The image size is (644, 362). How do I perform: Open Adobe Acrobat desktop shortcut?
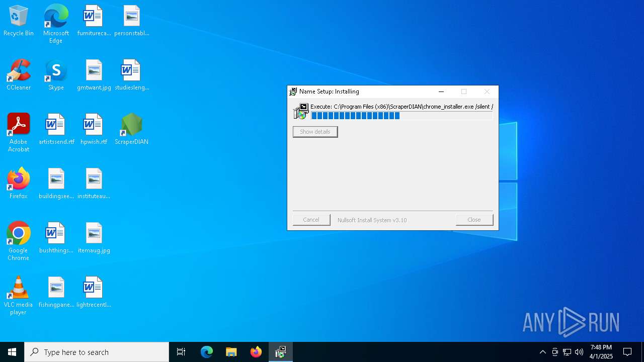[19, 133]
